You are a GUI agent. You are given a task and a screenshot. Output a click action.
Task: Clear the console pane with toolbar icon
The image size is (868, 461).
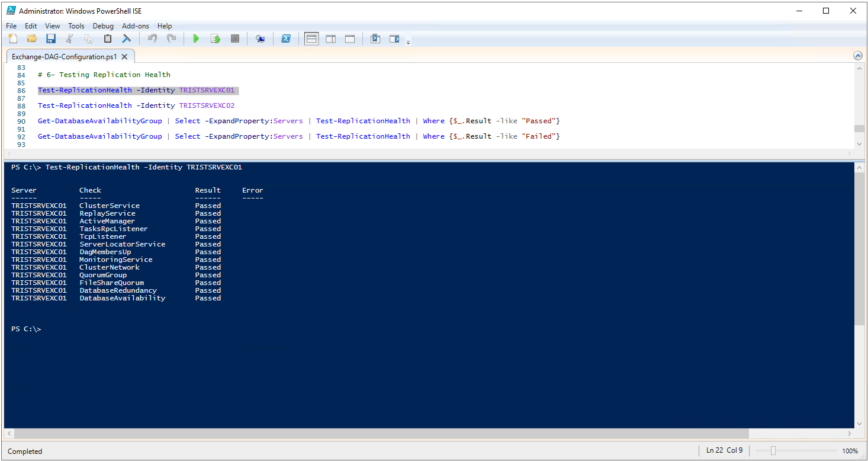tap(127, 39)
